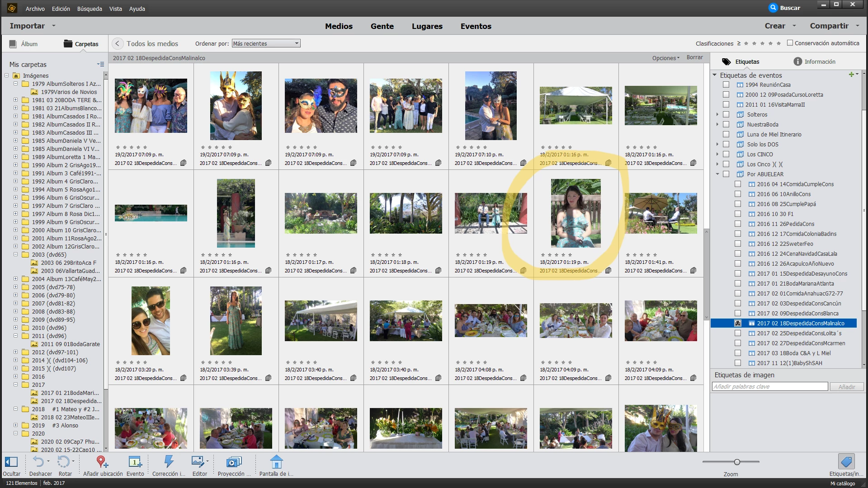Click the Rotar rotate icon
Image resolution: width=868 pixels, height=488 pixels.
(x=63, y=462)
